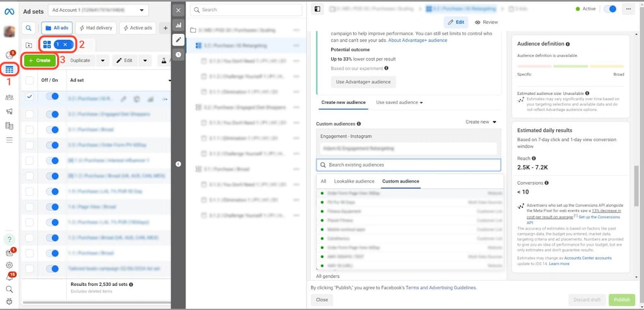Expand the Create new audience dropdown

pos(481,122)
